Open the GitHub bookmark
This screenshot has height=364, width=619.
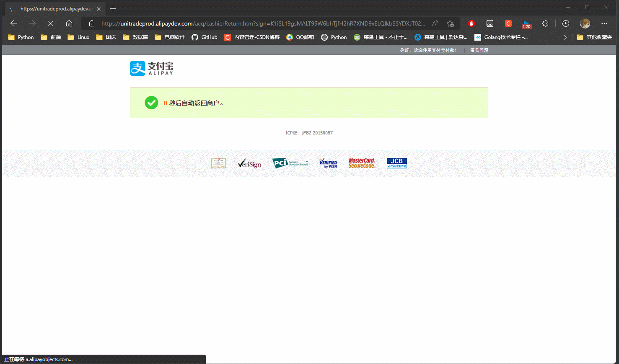(205, 37)
